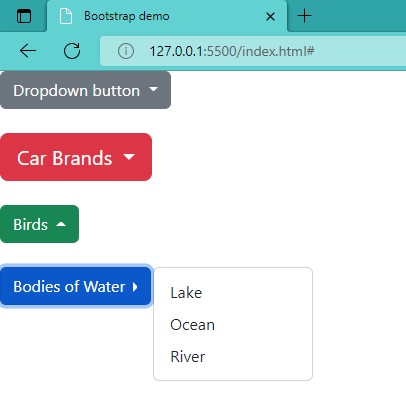This screenshot has height=409, width=406.
Task: Click the browser back arrow
Action: click(x=28, y=51)
